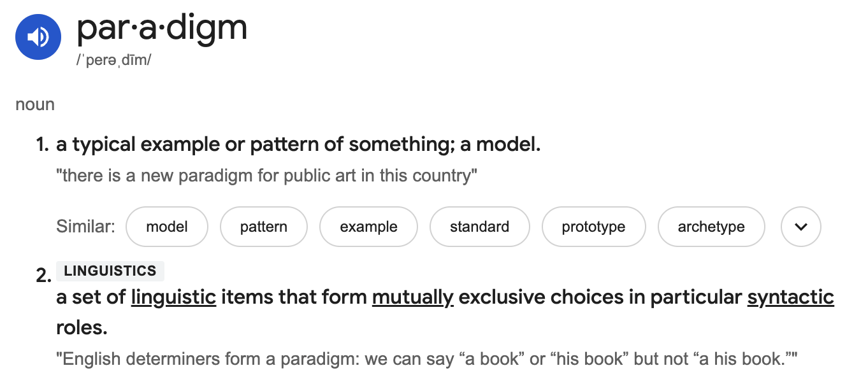868x382 pixels.
Task: Open the "standard" synonym chip
Action: pos(479,227)
